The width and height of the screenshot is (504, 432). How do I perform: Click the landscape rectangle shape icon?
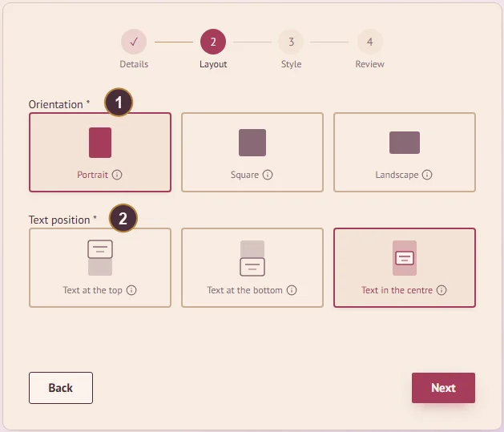[405, 143]
